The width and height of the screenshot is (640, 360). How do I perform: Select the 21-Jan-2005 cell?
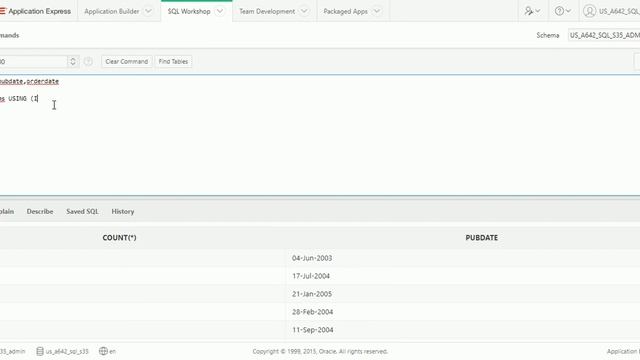pyautogui.click(x=312, y=294)
